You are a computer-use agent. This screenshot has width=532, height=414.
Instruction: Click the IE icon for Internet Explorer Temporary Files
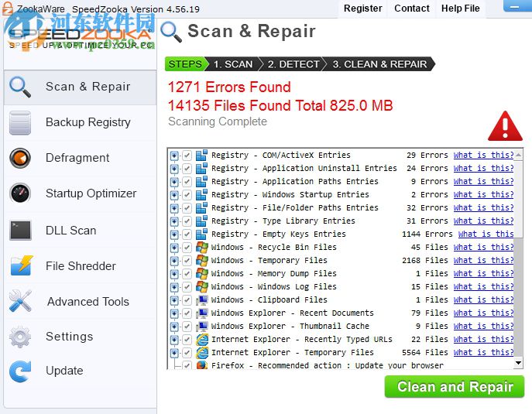tap(202, 353)
